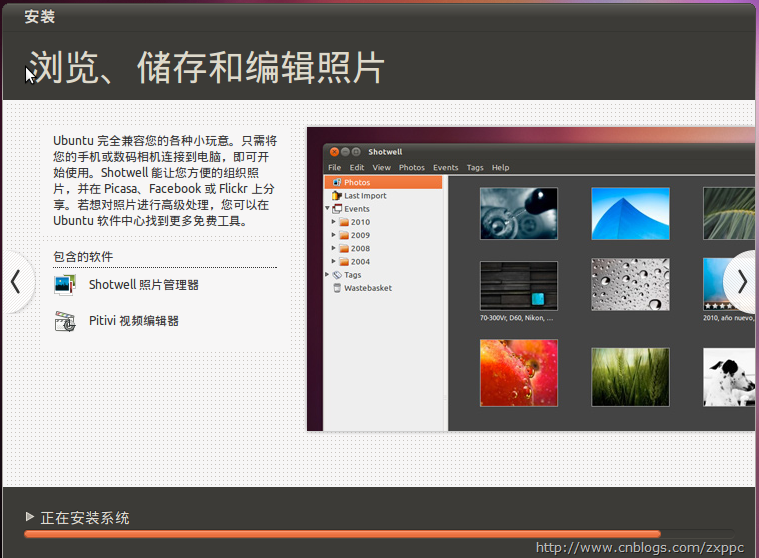
Task: Open the blue pyramid photo thumbnail
Action: pyautogui.click(x=630, y=213)
